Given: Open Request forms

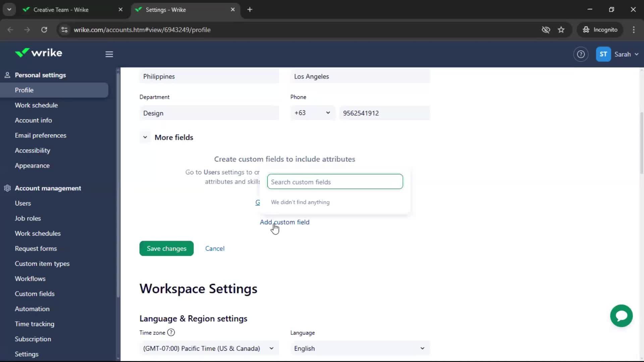Looking at the screenshot, I should (x=36, y=248).
